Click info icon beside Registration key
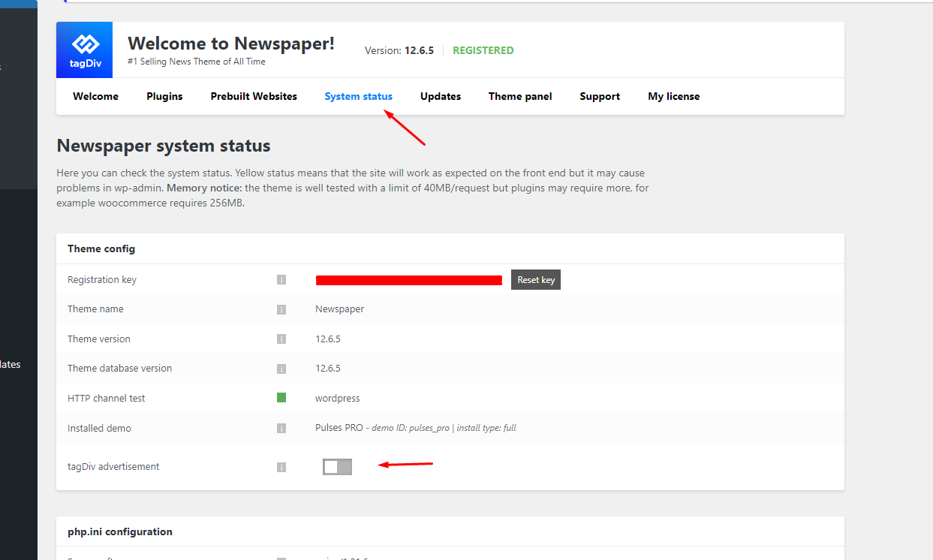The width and height of the screenshot is (933, 560). coord(281,280)
